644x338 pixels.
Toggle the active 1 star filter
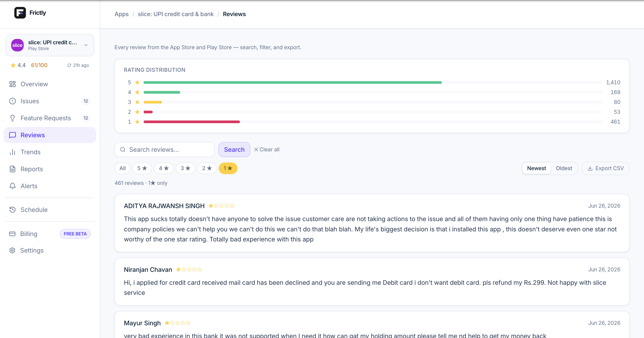pos(228,168)
